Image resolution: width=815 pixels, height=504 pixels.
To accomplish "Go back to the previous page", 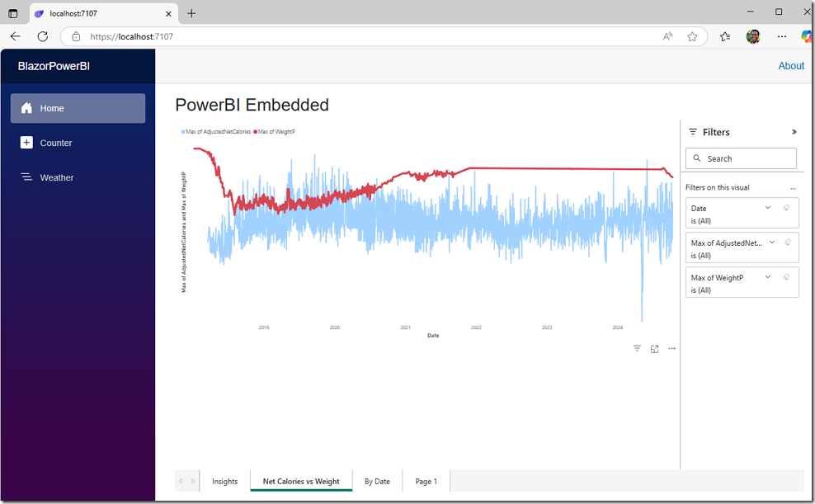I will click(16, 36).
